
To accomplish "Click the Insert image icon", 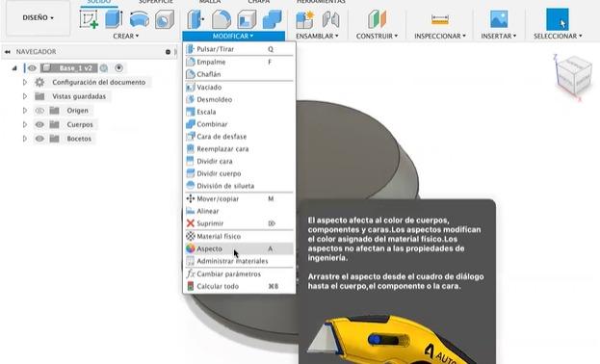I will point(499,19).
